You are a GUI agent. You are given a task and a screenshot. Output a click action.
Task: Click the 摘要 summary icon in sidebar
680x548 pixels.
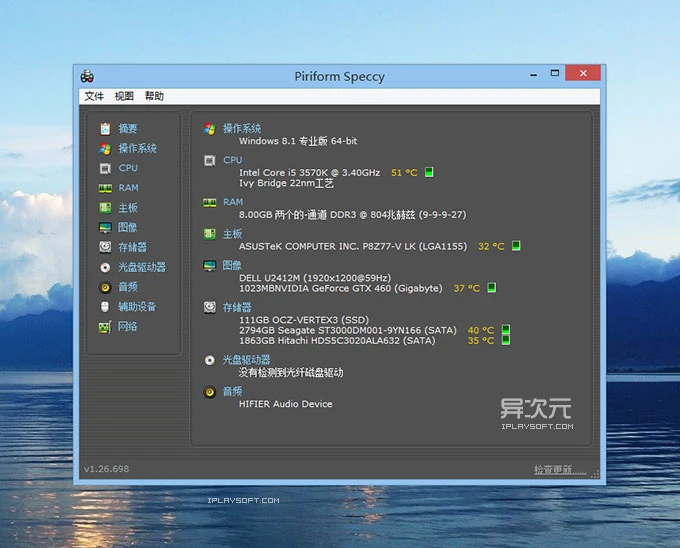105,129
